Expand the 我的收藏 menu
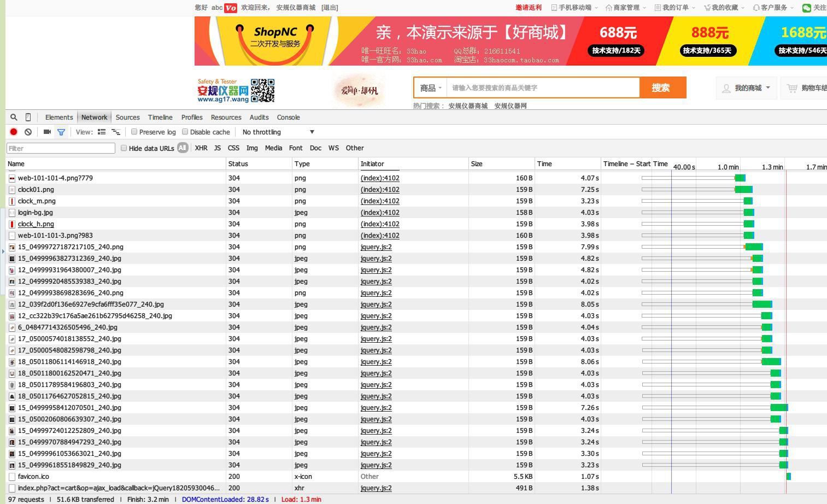 tap(724, 8)
